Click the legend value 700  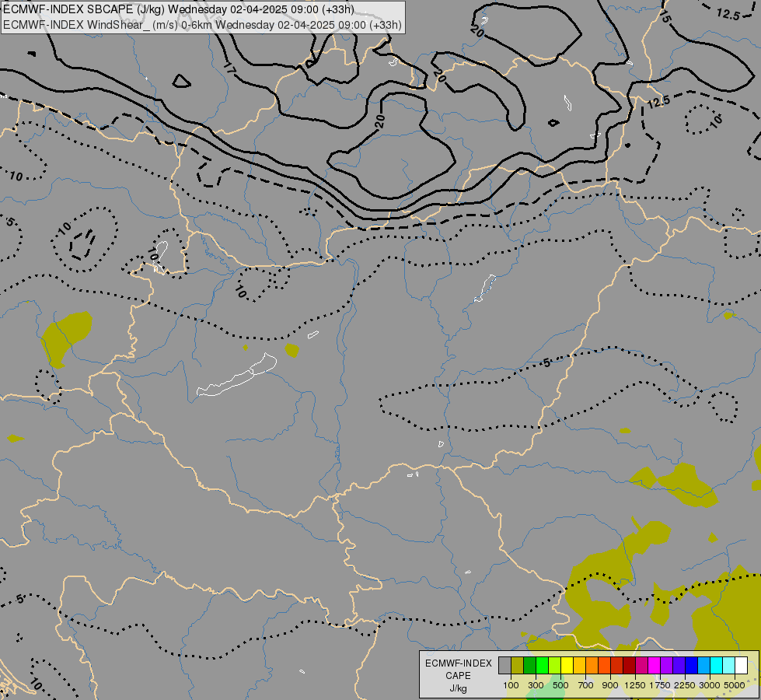586,685
